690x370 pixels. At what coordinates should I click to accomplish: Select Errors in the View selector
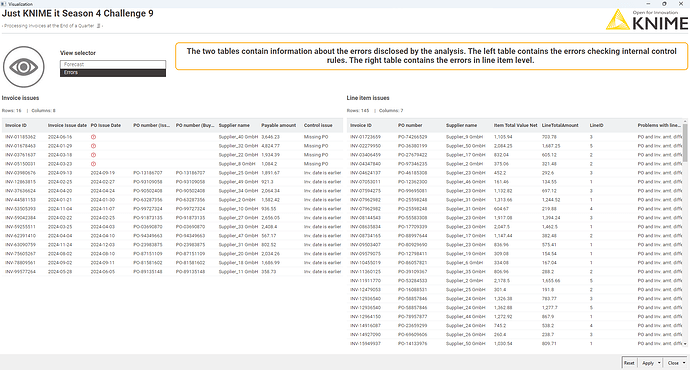point(113,73)
